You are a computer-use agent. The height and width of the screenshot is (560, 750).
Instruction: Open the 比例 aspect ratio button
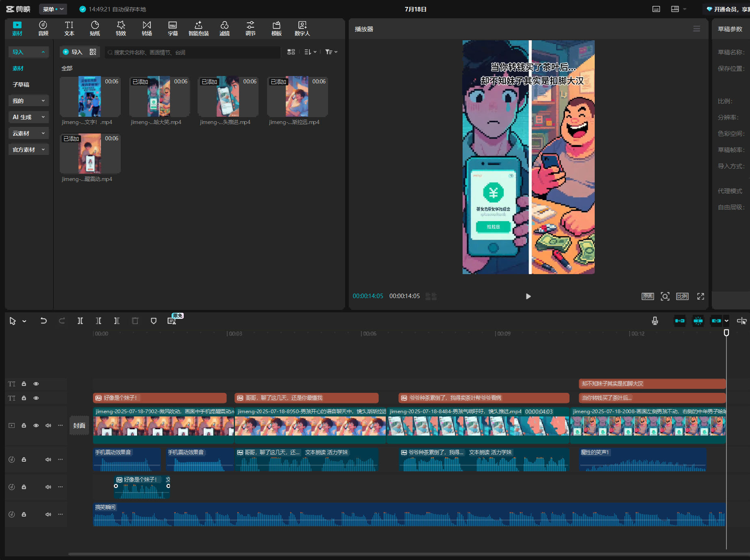coord(683,296)
